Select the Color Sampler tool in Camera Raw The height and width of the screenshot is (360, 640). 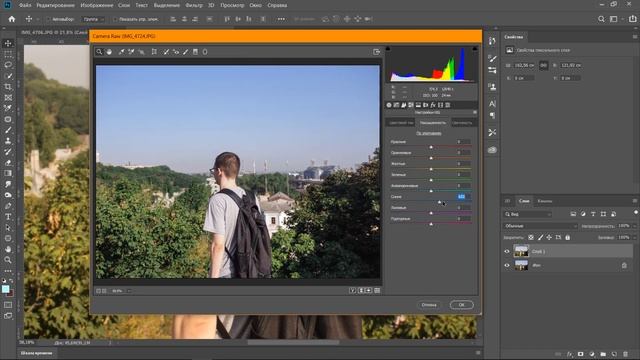[131, 52]
